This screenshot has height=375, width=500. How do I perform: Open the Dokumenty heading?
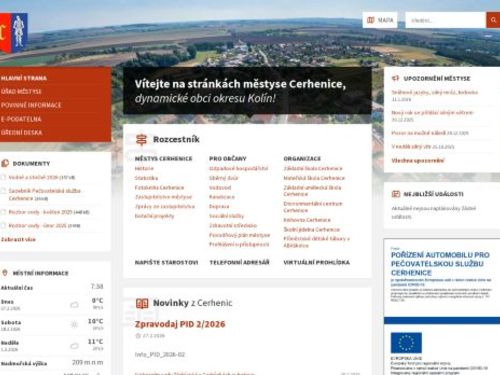[x=31, y=164]
